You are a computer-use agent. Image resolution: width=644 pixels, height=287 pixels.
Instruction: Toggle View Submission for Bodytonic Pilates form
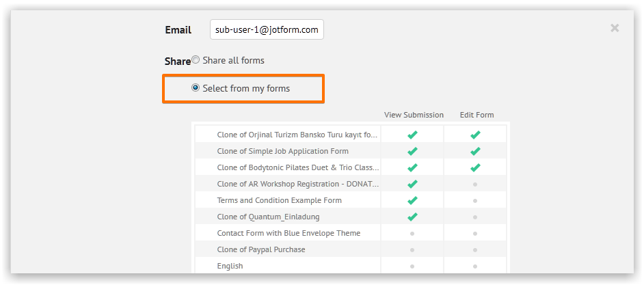click(412, 167)
